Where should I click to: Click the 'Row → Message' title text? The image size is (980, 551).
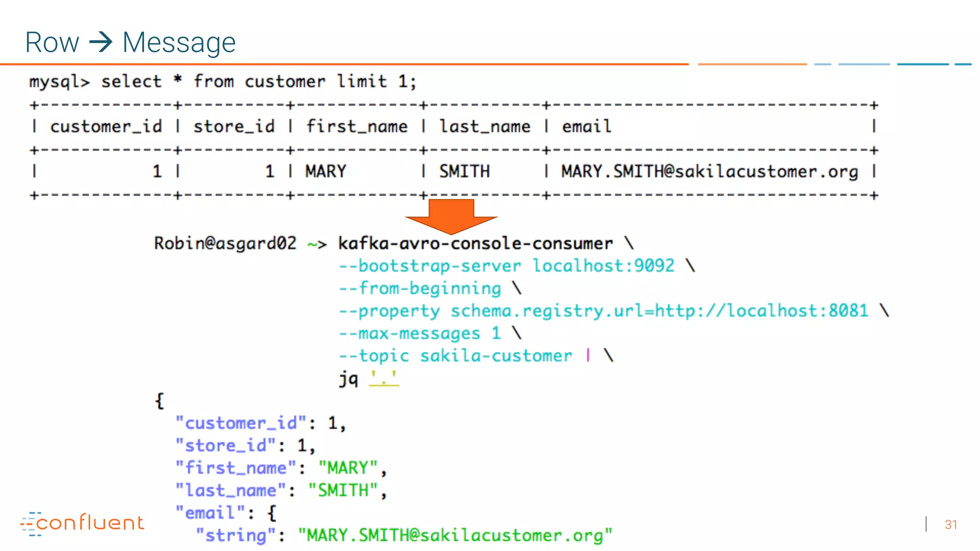tap(130, 42)
